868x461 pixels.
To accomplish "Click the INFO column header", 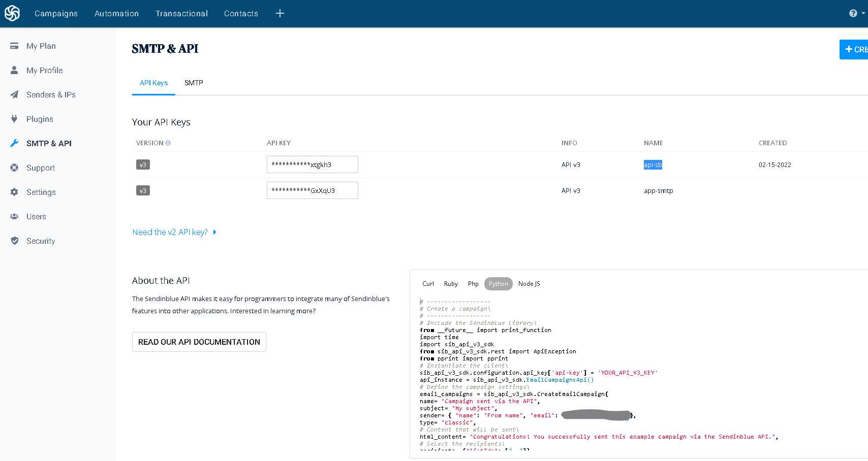I will [x=569, y=143].
